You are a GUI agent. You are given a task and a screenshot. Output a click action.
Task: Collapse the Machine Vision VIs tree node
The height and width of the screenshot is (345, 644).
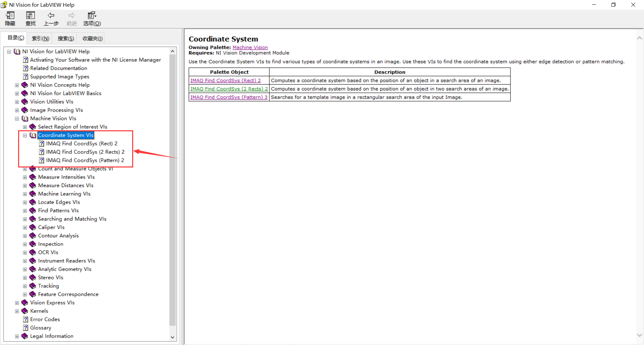coord(17,119)
